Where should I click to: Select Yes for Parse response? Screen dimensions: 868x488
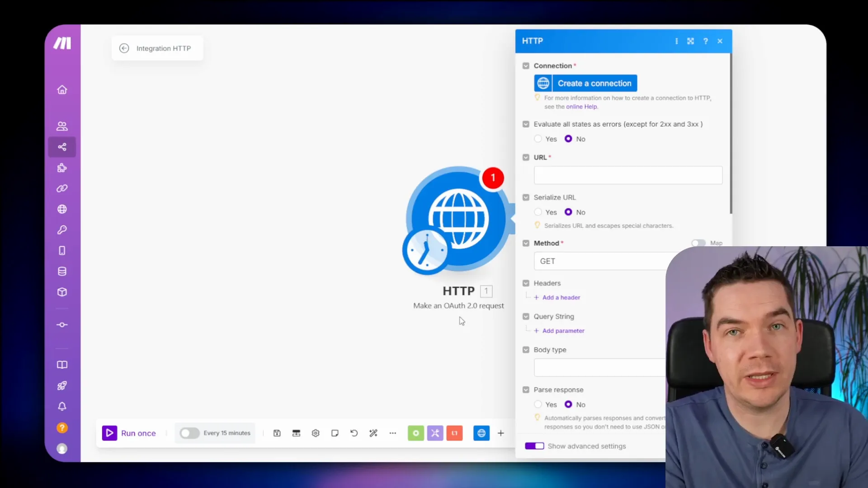point(538,404)
